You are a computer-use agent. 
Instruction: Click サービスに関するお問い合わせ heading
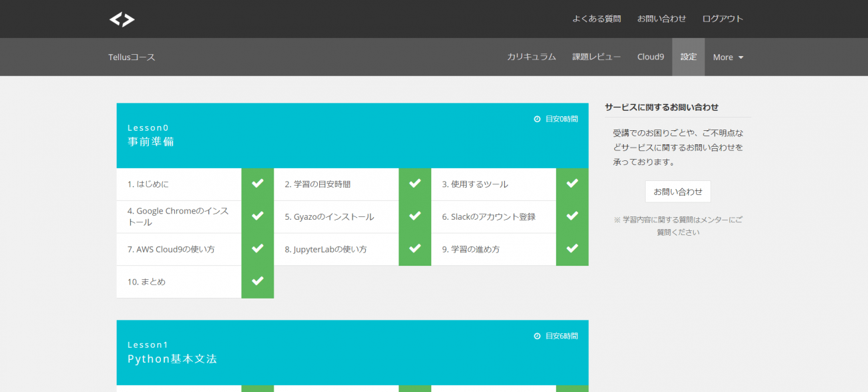(662, 107)
